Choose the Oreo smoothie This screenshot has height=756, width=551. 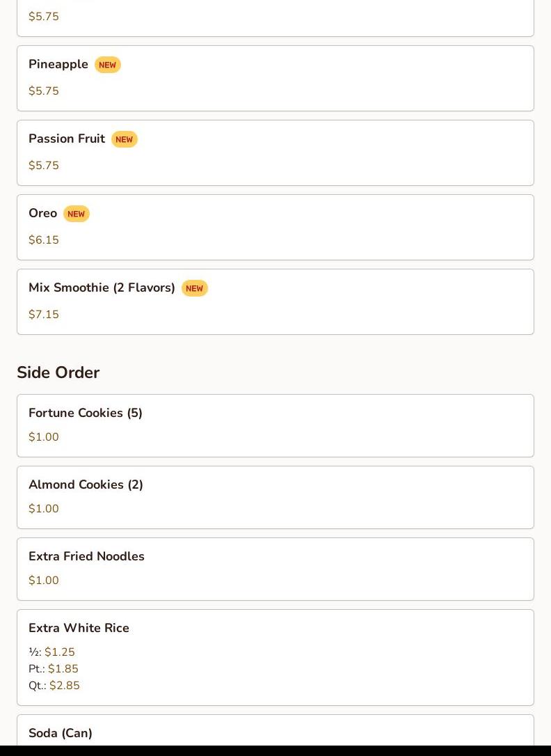click(42, 214)
